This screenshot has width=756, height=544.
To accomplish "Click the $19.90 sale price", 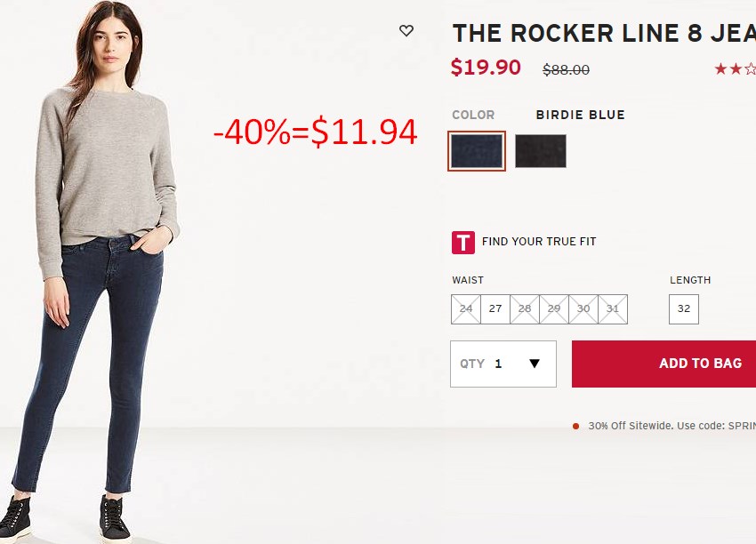I will pos(486,67).
